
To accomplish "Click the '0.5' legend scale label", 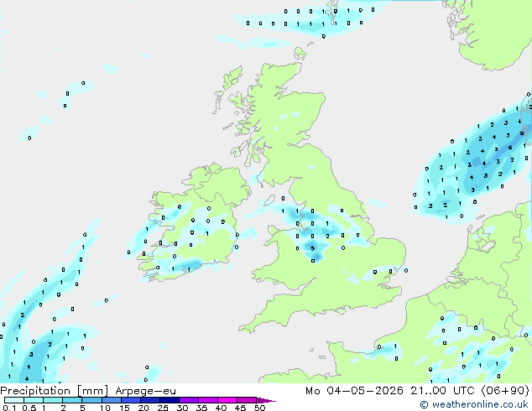I will pos(29,408).
